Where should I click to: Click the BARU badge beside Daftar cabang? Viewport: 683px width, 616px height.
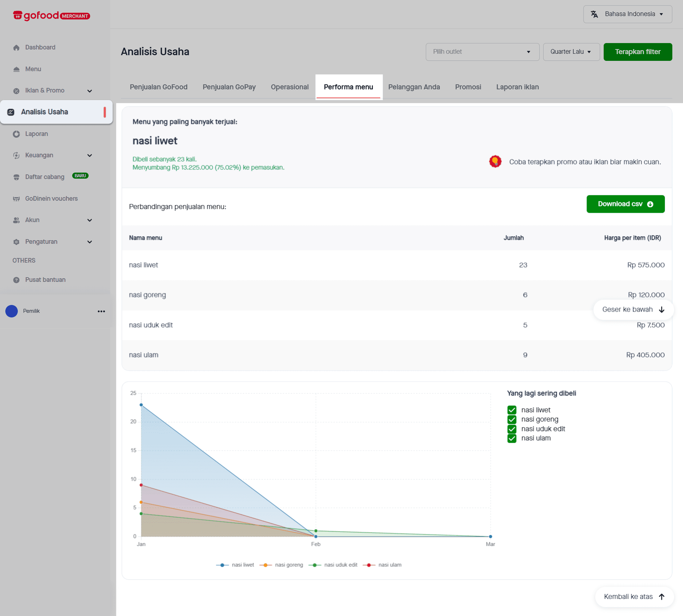click(80, 176)
